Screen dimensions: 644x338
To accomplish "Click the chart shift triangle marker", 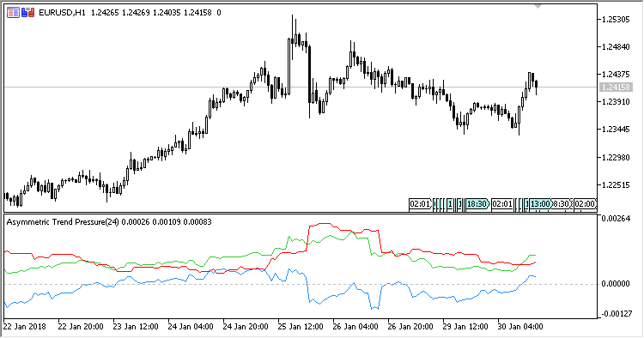I will pos(538,7).
